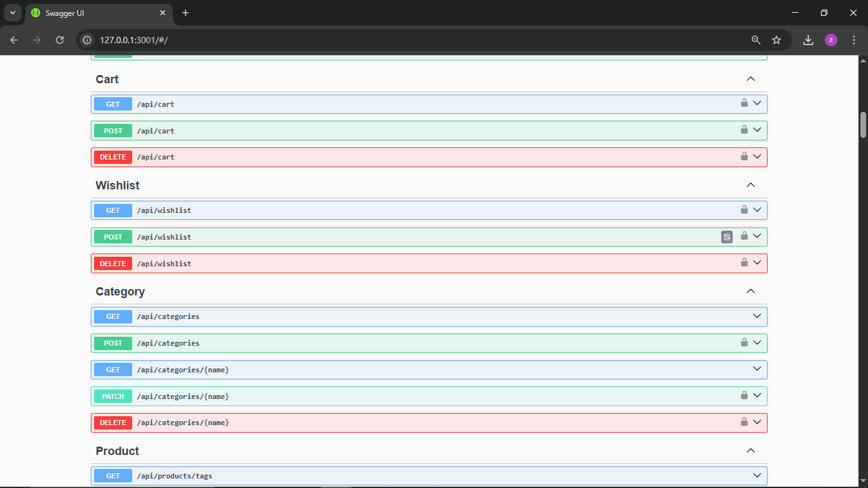Viewport: 868px width, 488px height.
Task: Click the lock on DELETE /api/wishlist row
Action: pos(744,262)
